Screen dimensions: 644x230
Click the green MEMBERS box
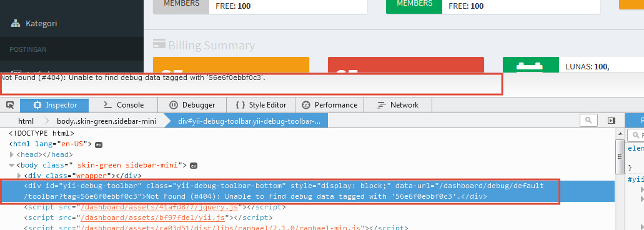click(x=414, y=7)
